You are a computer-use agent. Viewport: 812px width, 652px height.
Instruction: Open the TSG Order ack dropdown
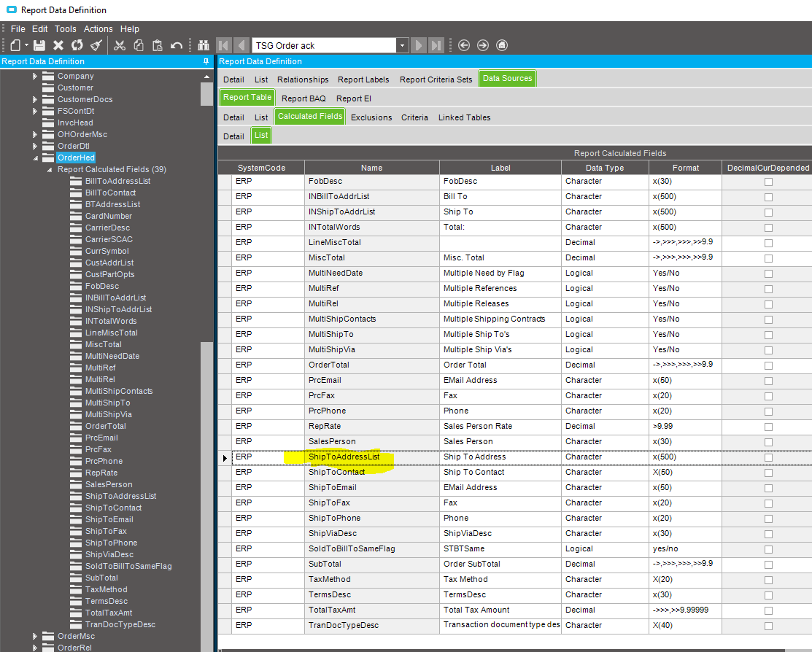click(402, 45)
